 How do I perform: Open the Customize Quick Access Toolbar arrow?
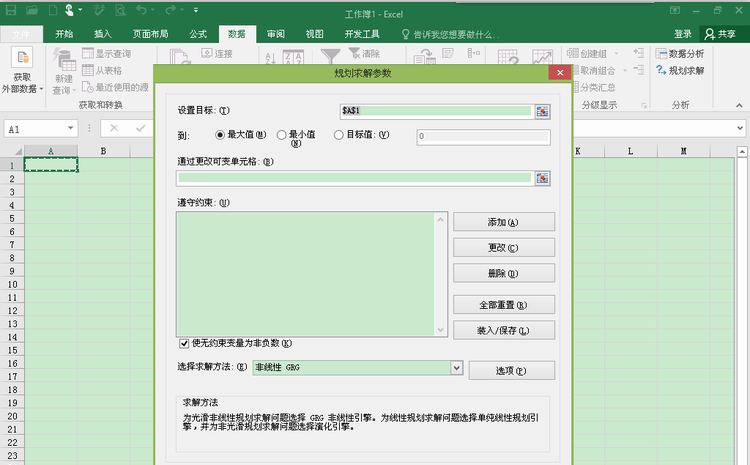196,10
